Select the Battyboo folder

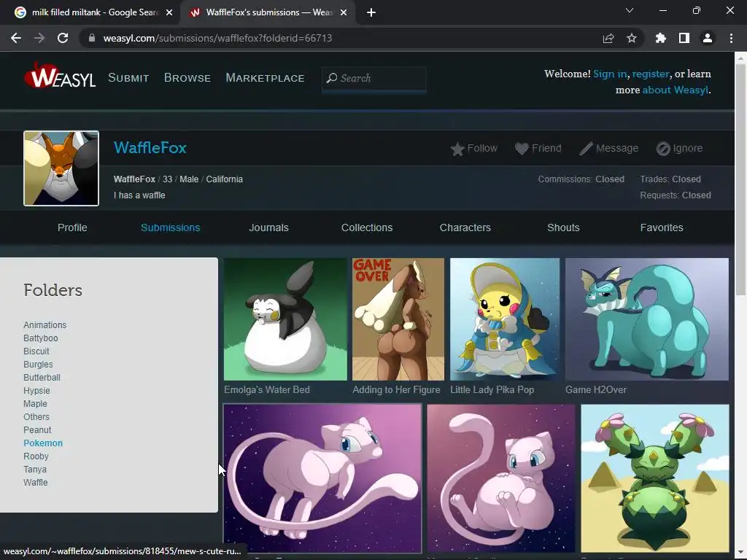point(41,338)
